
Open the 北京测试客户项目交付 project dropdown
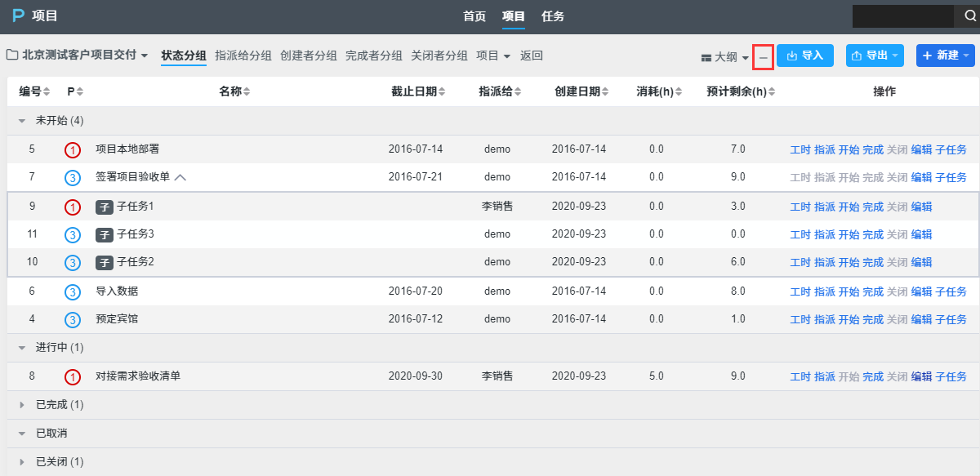(78, 56)
